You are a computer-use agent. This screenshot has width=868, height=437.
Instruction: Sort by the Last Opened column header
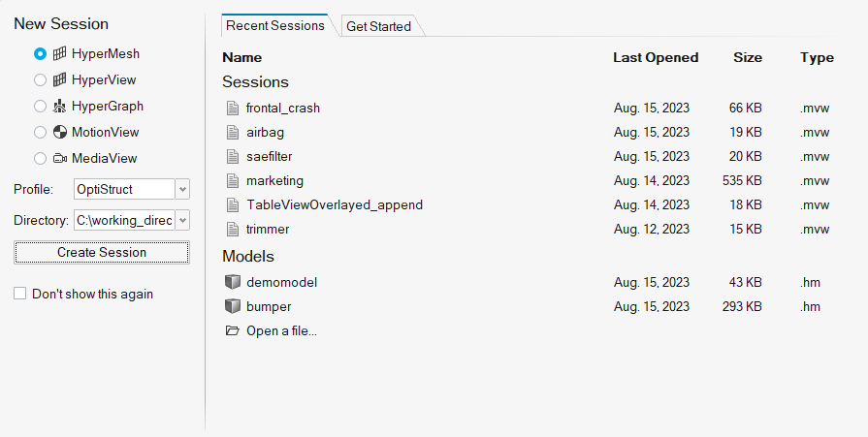tap(656, 57)
